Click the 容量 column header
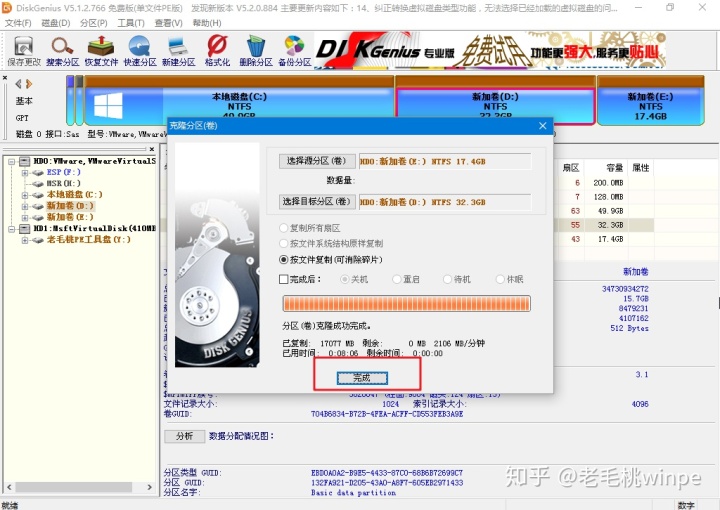 point(613,168)
